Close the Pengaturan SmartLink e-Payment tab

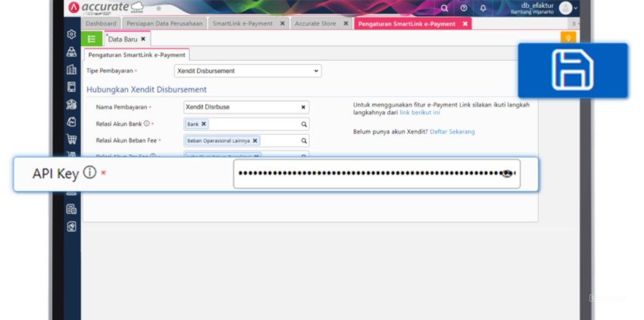465,24
